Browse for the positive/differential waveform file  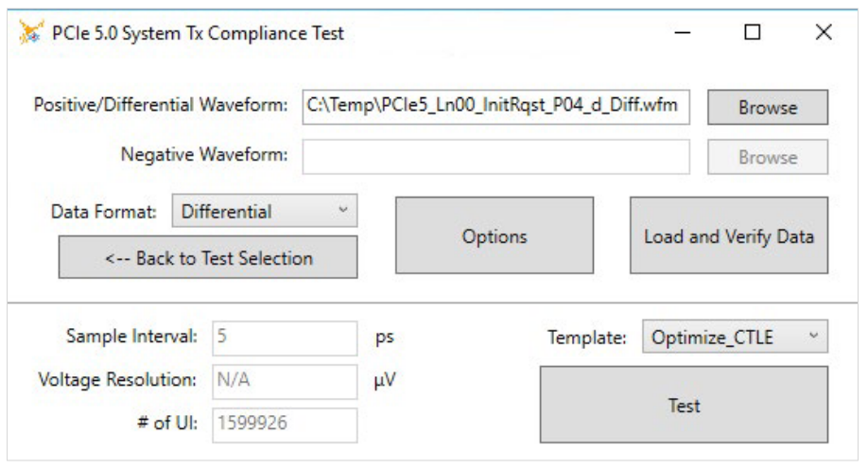click(x=768, y=108)
